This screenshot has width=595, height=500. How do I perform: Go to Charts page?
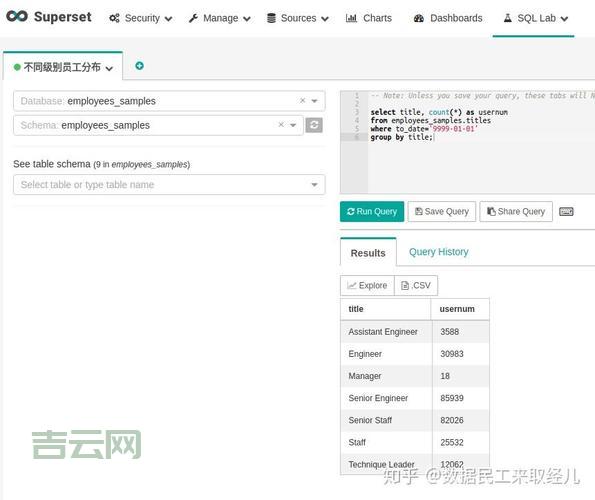pos(368,18)
